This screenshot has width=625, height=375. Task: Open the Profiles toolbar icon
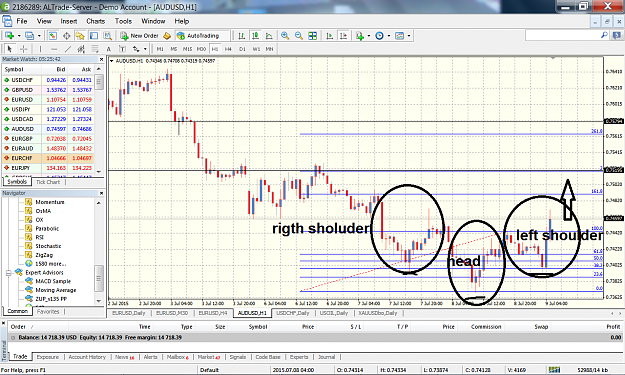point(29,36)
